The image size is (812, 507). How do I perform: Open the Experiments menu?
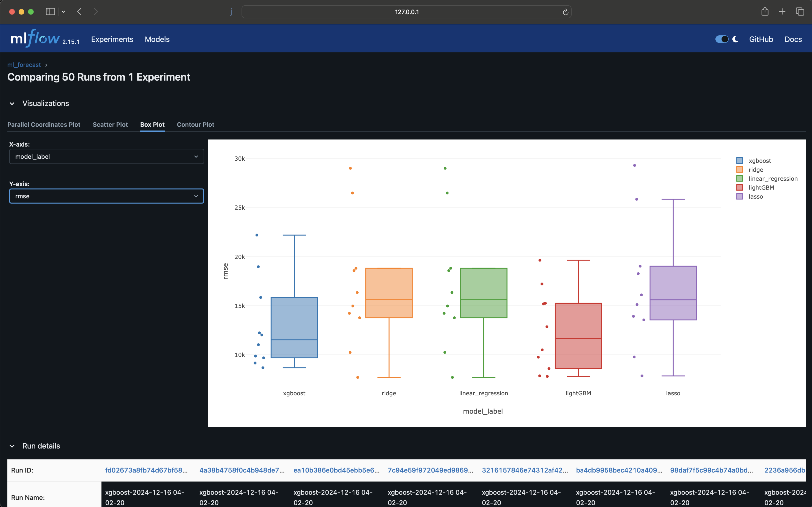[x=112, y=39]
